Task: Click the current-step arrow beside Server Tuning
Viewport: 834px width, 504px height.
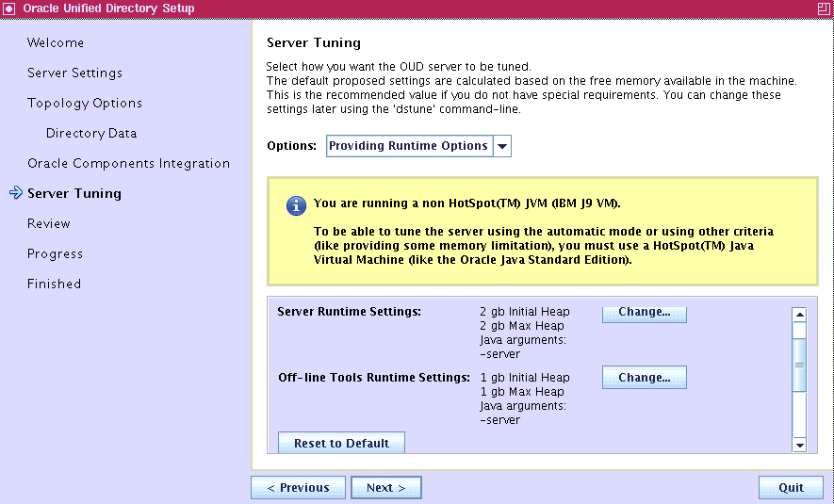Action: point(16,192)
